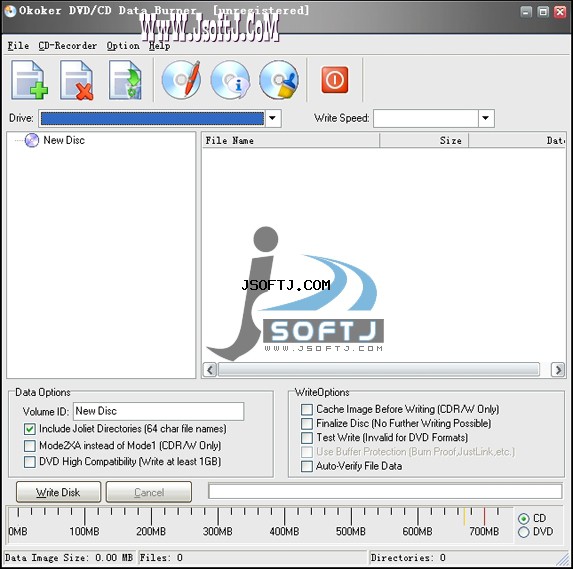The image size is (573, 569).
Task: Open the Disc Info icon
Action: point(230,79)
